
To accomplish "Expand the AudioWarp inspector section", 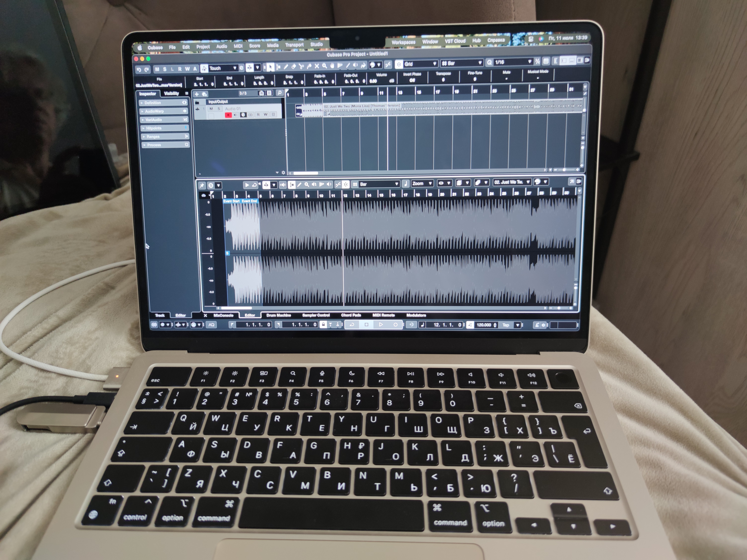I will click(x=154, y=111).
